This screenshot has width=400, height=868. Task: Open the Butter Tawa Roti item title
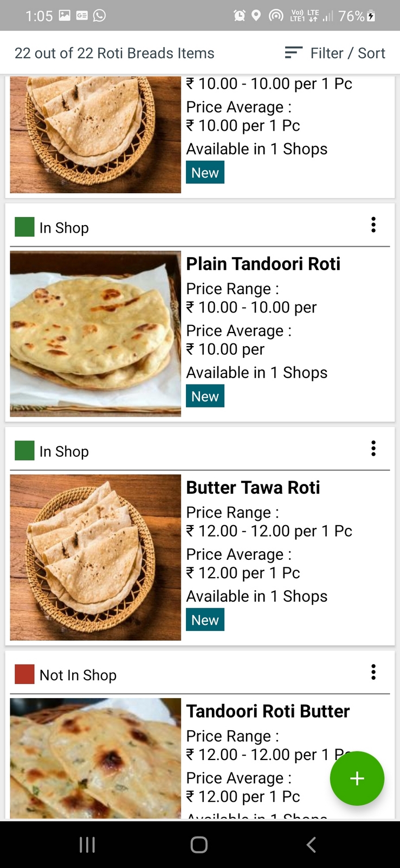pyautogui.click(x=253, y=488)
